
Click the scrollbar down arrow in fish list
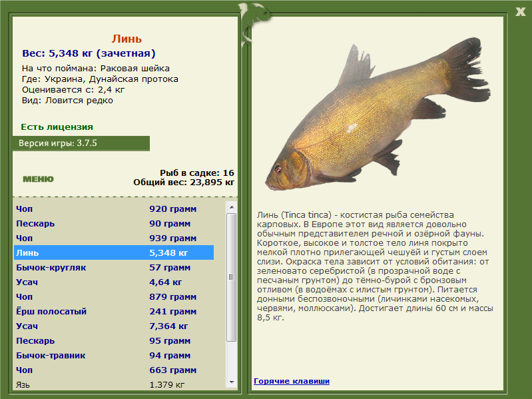pyautogui.click(x=232, y=382)
